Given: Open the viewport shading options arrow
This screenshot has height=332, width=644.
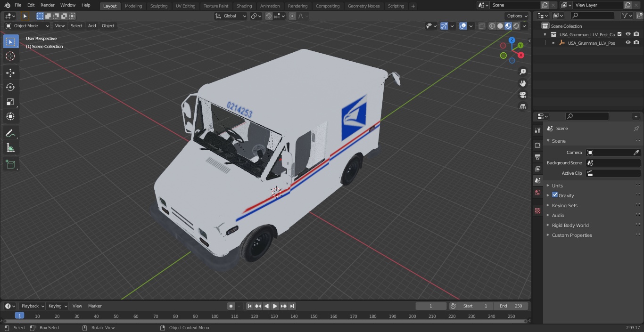Looking at the screenshot, I should [x=524, y=26].
